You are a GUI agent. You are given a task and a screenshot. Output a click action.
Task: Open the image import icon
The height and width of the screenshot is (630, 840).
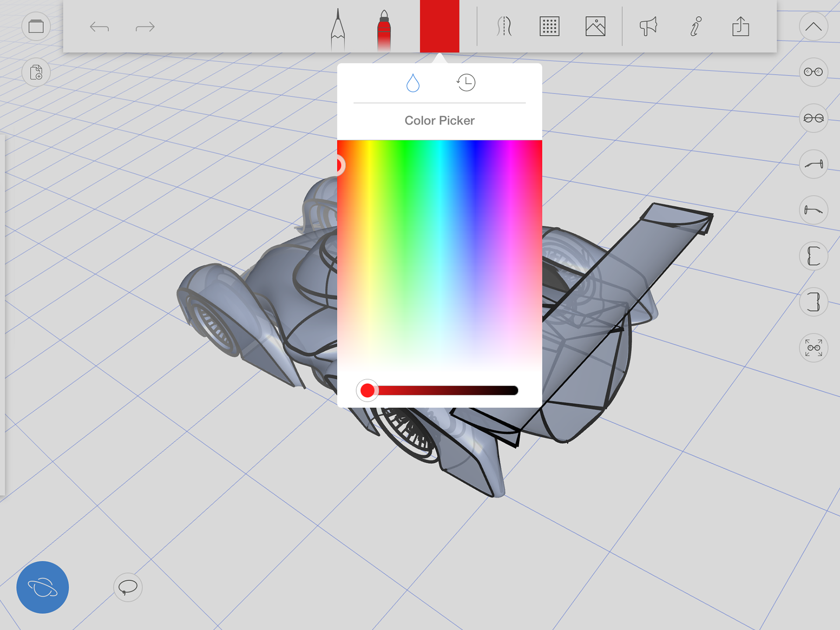coord(595,27)
